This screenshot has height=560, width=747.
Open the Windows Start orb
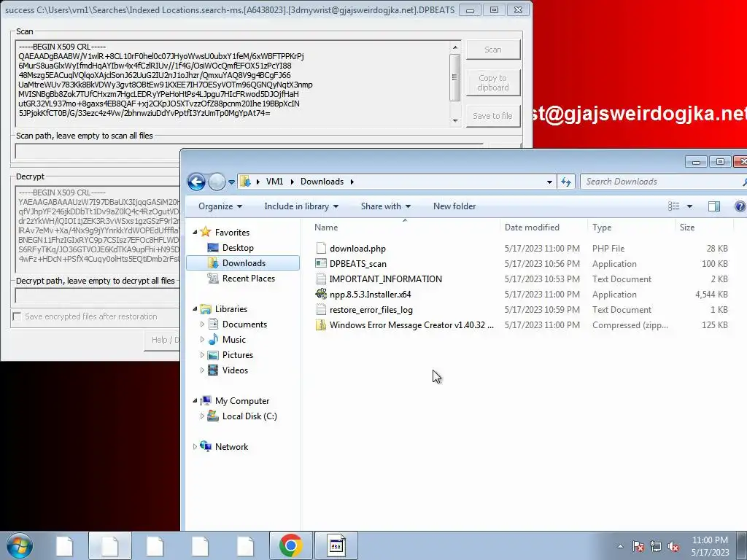pos(20,545)
